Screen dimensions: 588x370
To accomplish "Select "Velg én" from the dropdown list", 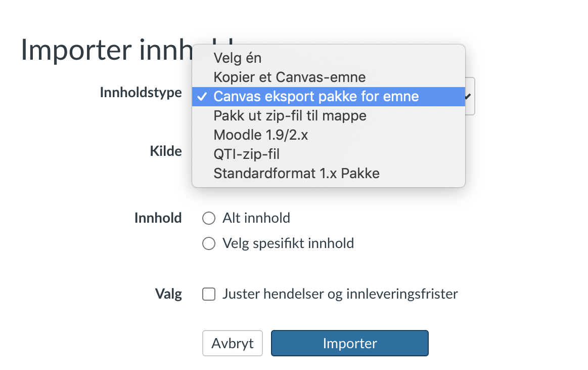I will (x=238, y=58).
